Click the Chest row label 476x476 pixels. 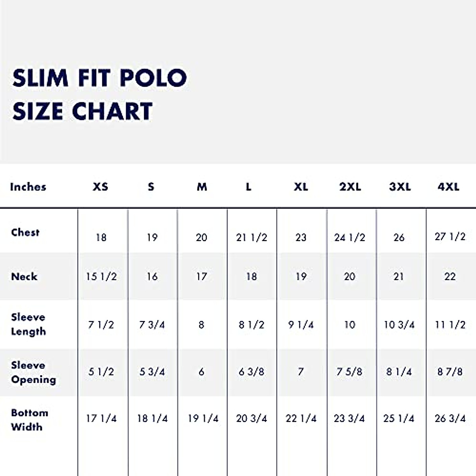pos(25,232)
